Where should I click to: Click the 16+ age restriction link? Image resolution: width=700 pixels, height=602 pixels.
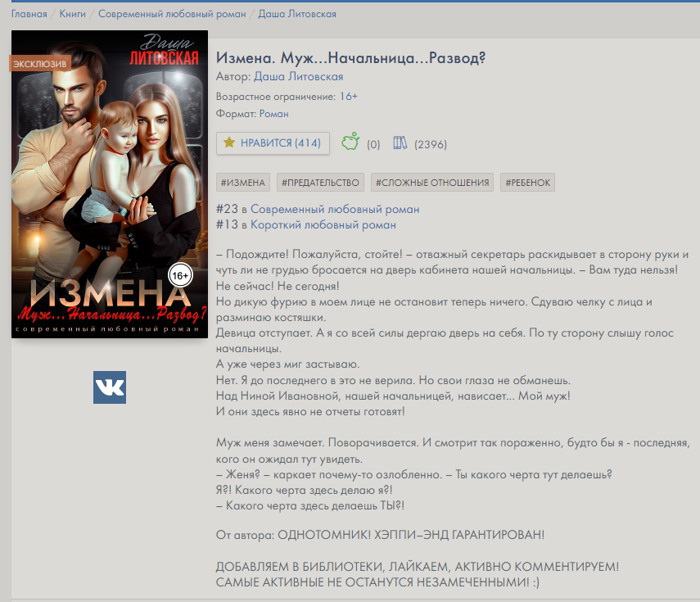pyautogui.click(x=348, y=97)
